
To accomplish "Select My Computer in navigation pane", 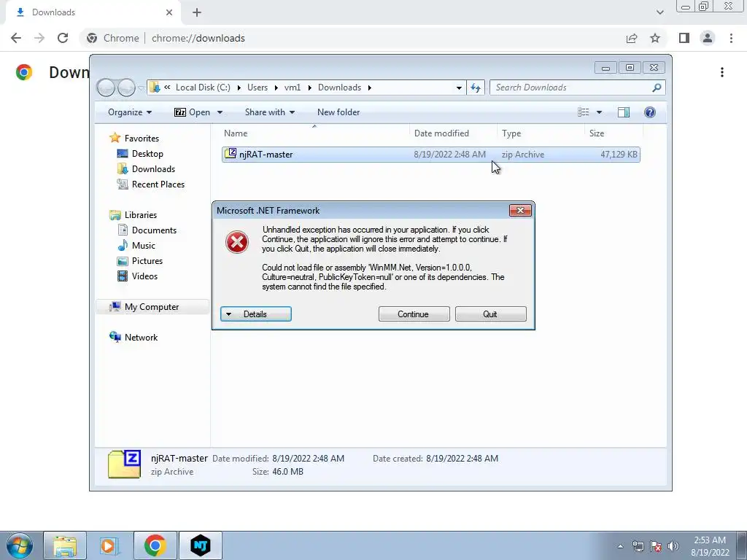I will point(152,307).
